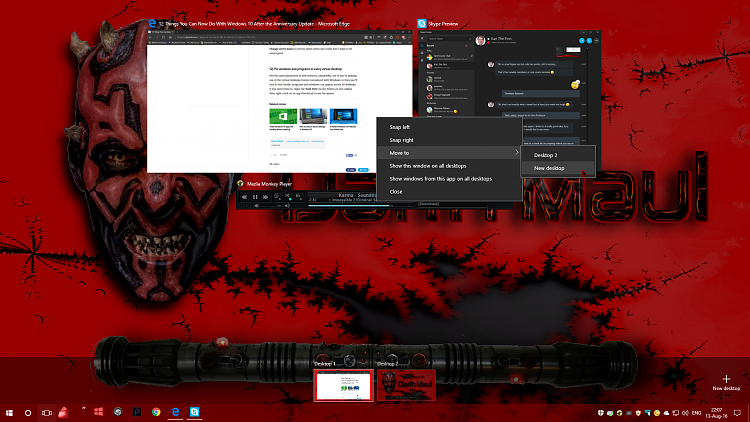Open the round grey app icon on taskbar
The width and height of the screenshot is (750, 422).
pyautogui.click(x=118, y=412)
